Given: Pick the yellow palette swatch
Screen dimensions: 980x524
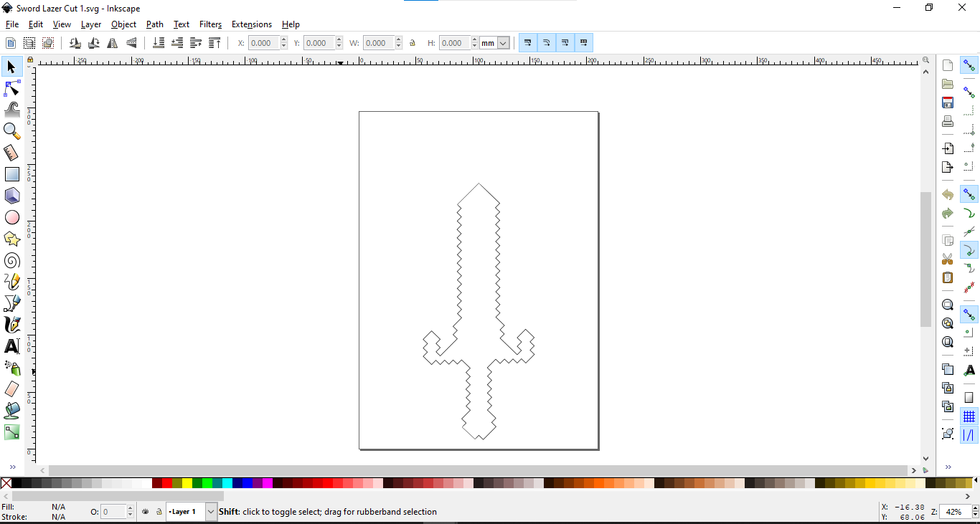Looking at the screenshot, I should [187, 483].
